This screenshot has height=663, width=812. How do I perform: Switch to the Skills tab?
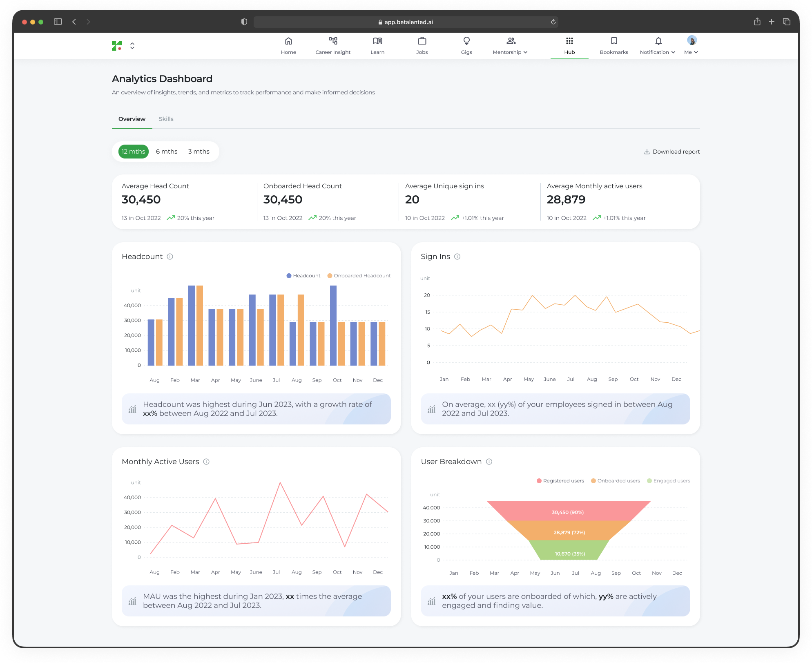tap(166, 119)
